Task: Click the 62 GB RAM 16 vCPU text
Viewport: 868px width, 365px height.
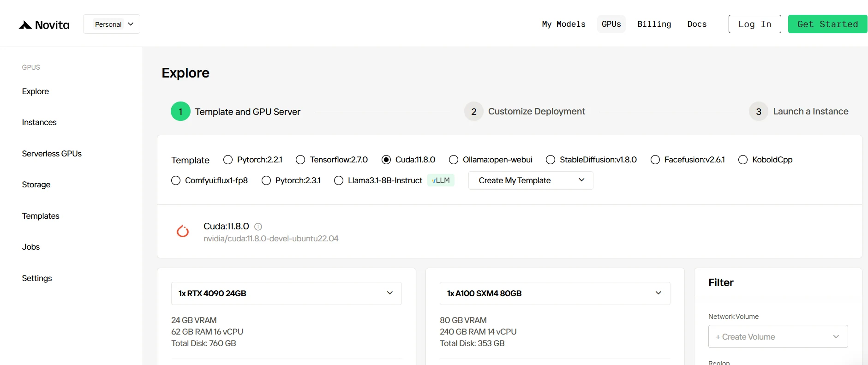Action: pyautogui.click(x=207, y=332)
